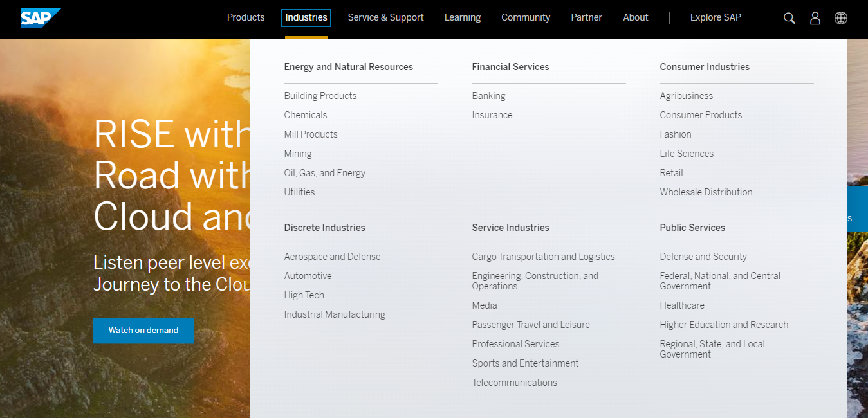Select Insurance link
The height and width of the screenshot is (418, 868).
(x=492, y=115)
